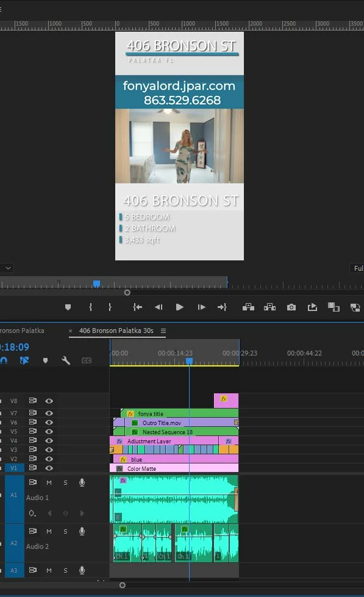Mute the Audio 1 track
364x597 pixels.
coord(49,482)
